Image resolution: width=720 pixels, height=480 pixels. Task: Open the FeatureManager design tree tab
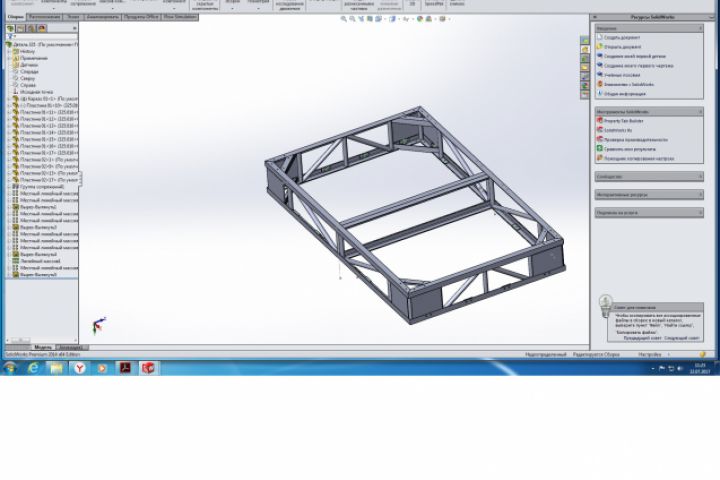(x=10, y=28)
